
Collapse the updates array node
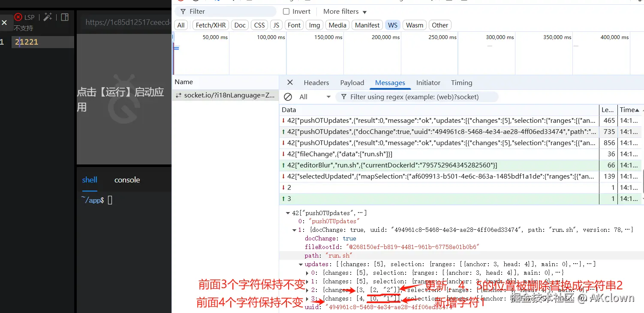301,264
